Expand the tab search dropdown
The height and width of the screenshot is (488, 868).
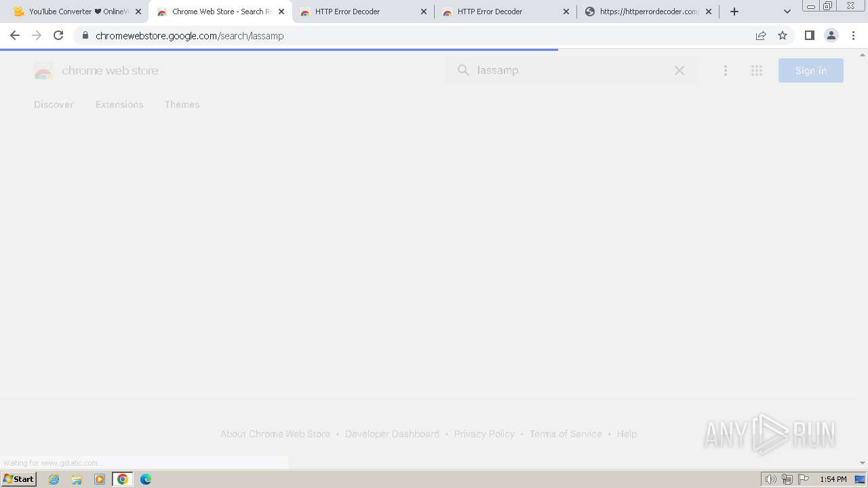click(787, 12)
